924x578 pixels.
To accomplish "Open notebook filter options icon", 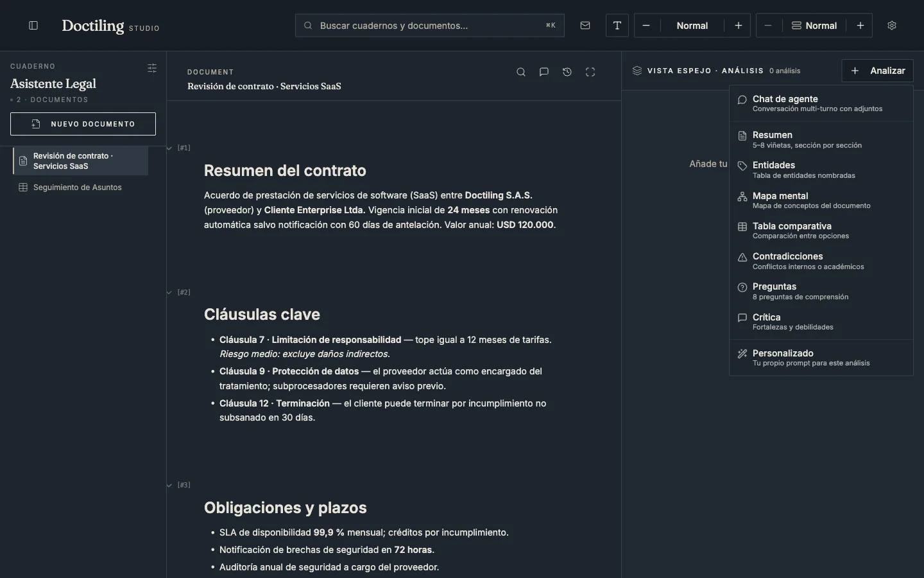I will (152, 68).
